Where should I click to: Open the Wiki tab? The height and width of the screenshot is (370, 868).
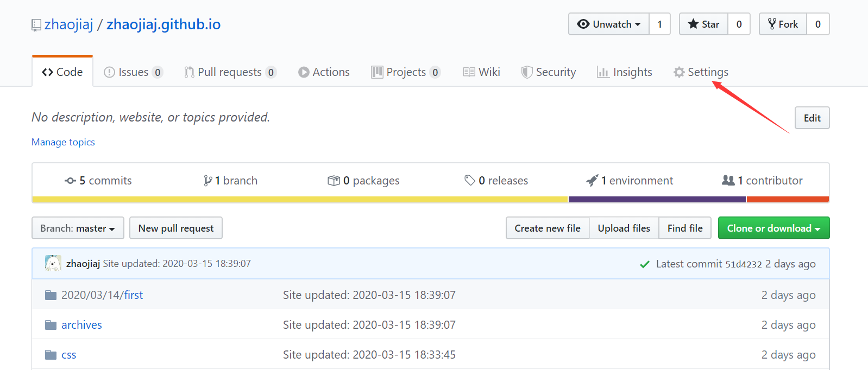click(x=481, y=72)
